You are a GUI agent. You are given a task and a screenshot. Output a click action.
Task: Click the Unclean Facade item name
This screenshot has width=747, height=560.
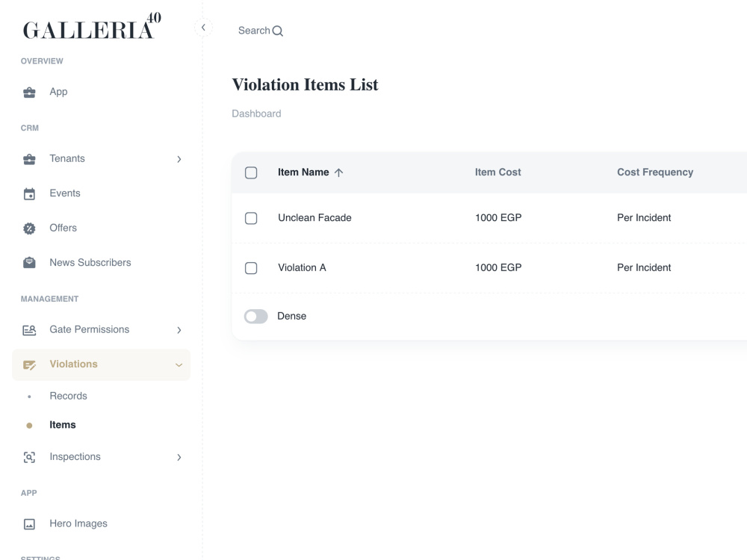pyautogui.click(x=315, y=218)
